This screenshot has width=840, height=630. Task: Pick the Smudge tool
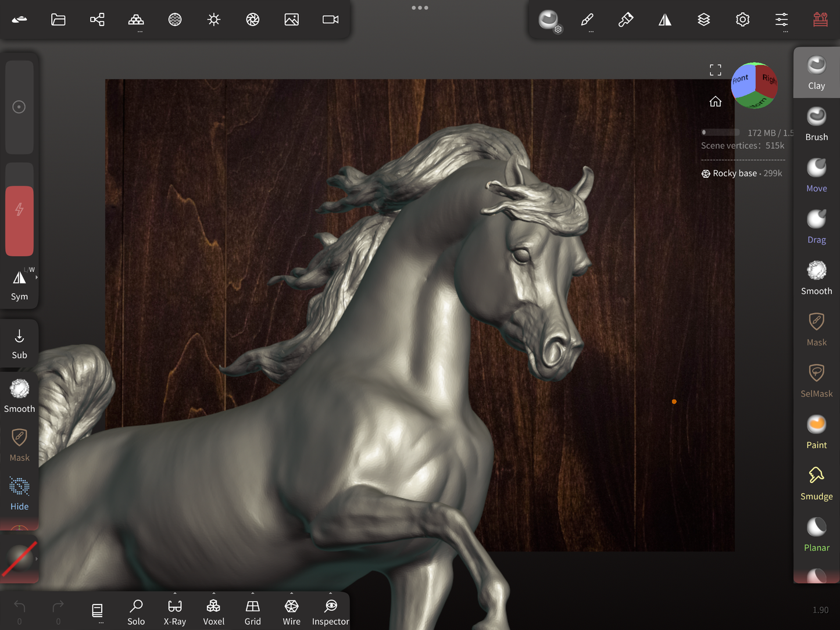pos(816,483)
